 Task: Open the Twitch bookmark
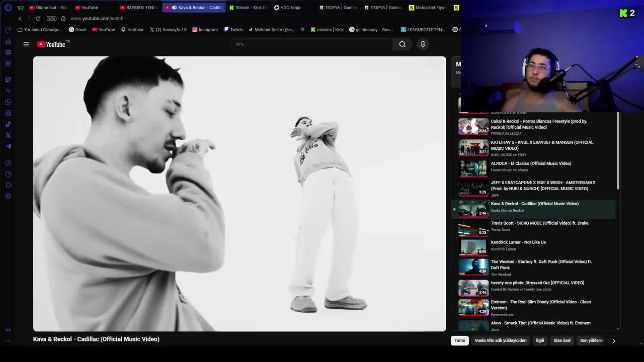(x=233, y=30)
